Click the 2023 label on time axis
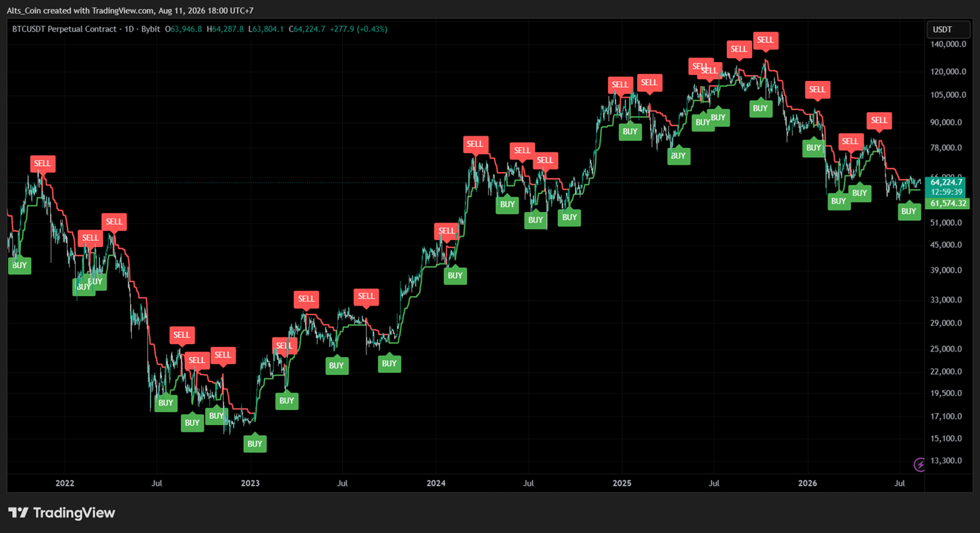Screen dimensions: 980x533 point(250,483)
